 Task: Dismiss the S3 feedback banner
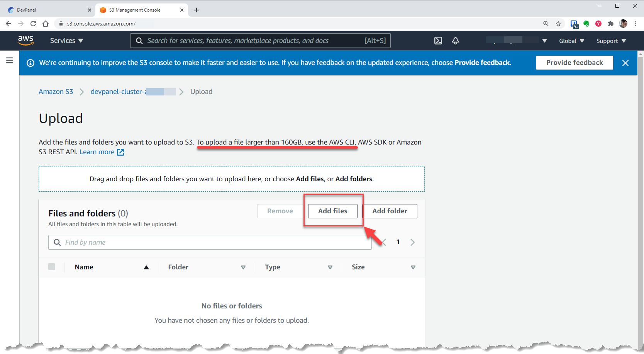click(625, 63)
